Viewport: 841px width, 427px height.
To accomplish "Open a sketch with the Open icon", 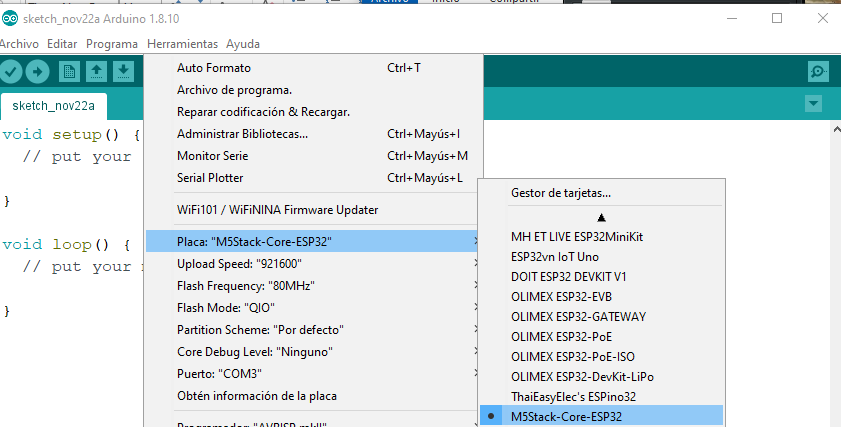I will click(96, 71).
